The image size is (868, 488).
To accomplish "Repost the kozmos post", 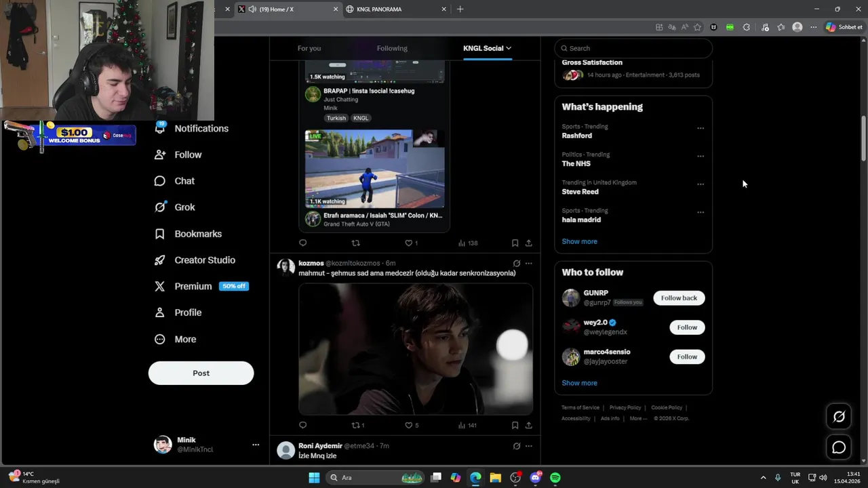I will tap(357, 425).
